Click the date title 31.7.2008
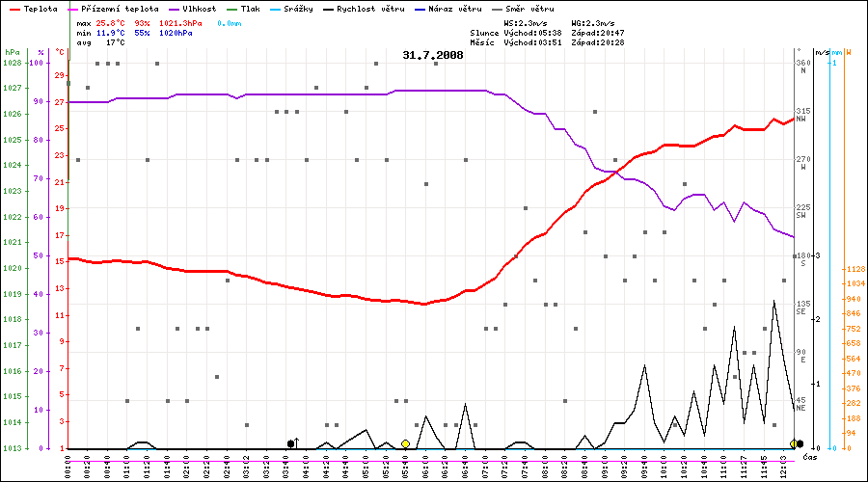This screenshot has width=868, height=482. click(x=433, y=55)
